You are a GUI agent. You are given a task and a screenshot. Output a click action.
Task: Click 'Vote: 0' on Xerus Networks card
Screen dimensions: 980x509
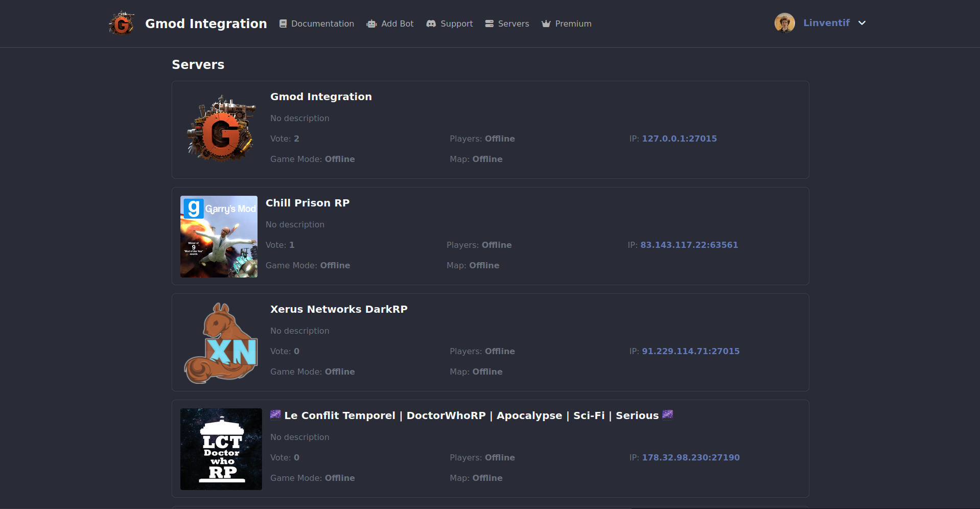(285, 351)
